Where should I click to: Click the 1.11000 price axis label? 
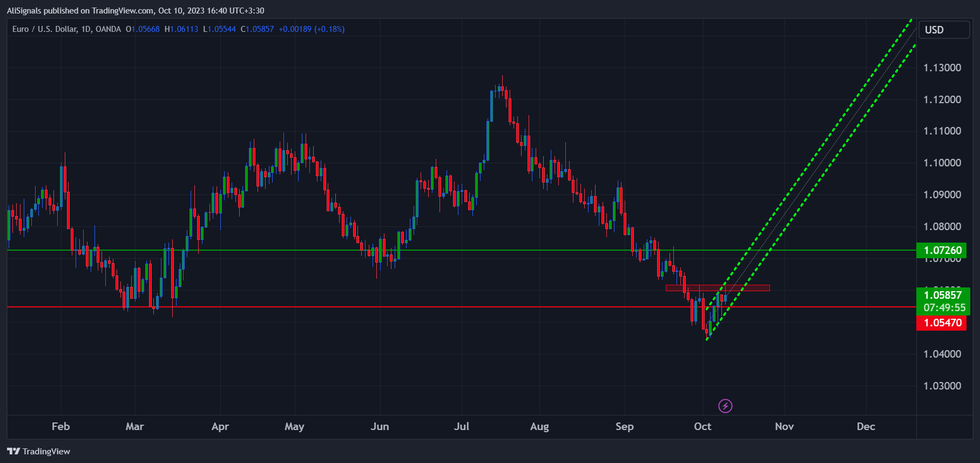point(942,131)
